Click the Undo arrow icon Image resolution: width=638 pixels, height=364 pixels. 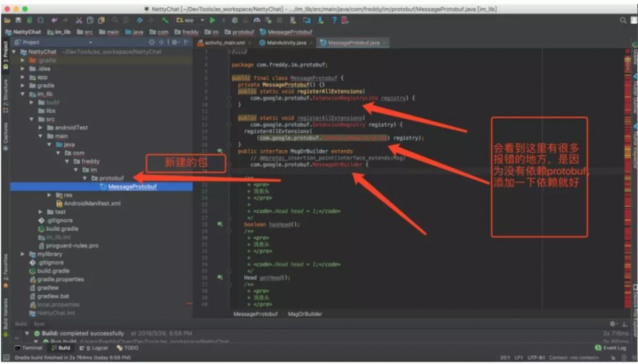[x=54, y=20]
